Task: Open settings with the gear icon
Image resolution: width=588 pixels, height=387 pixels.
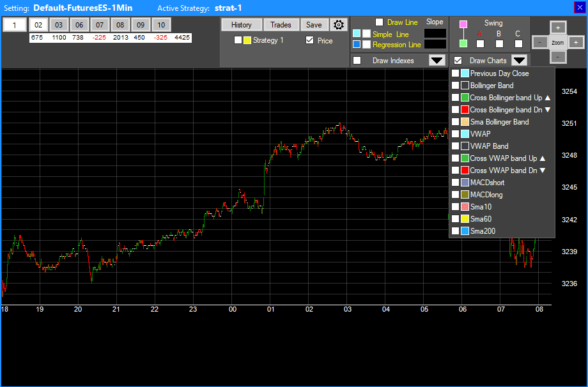Action: click(339, 25)
